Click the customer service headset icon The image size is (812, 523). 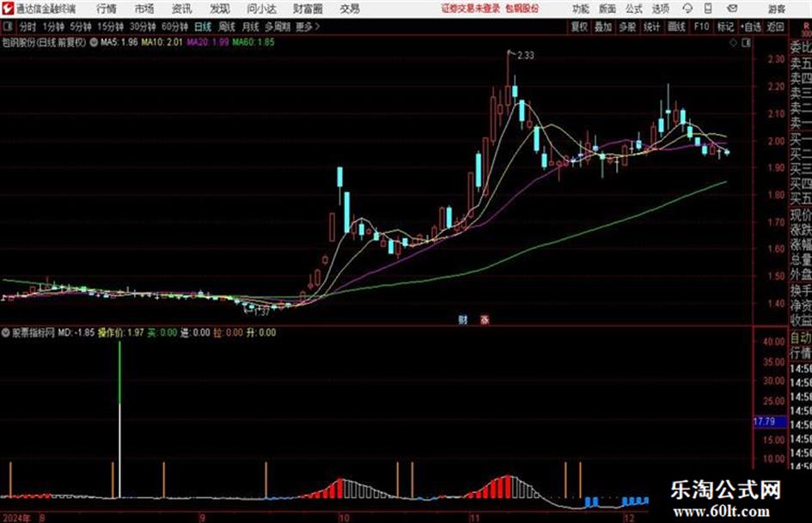(687, 9)
